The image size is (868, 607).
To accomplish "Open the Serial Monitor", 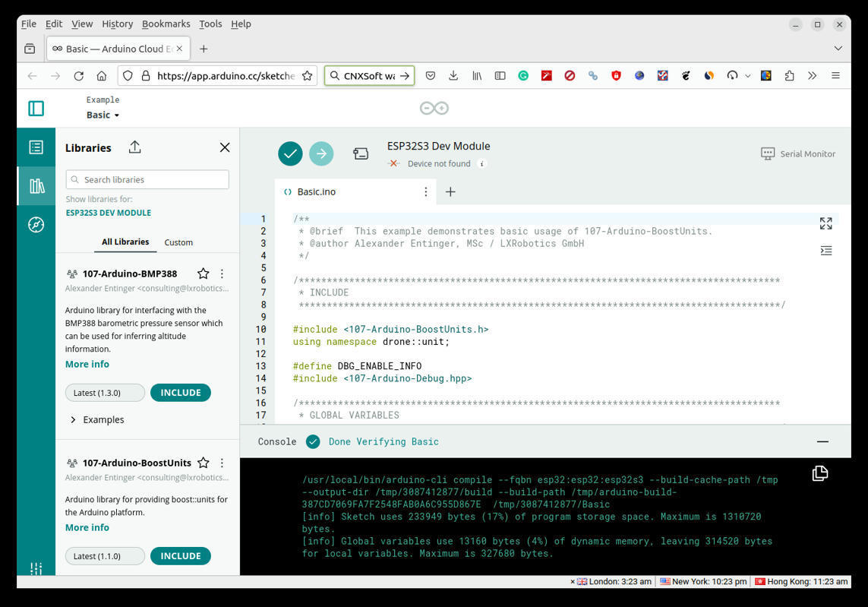I will [798, 153].
